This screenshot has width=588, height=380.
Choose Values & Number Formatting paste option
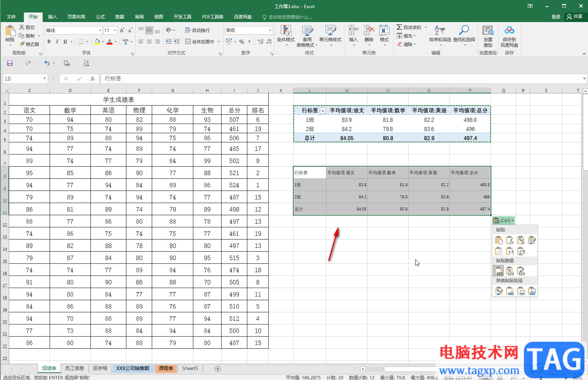pyautogui.click(x=510, y=271)
